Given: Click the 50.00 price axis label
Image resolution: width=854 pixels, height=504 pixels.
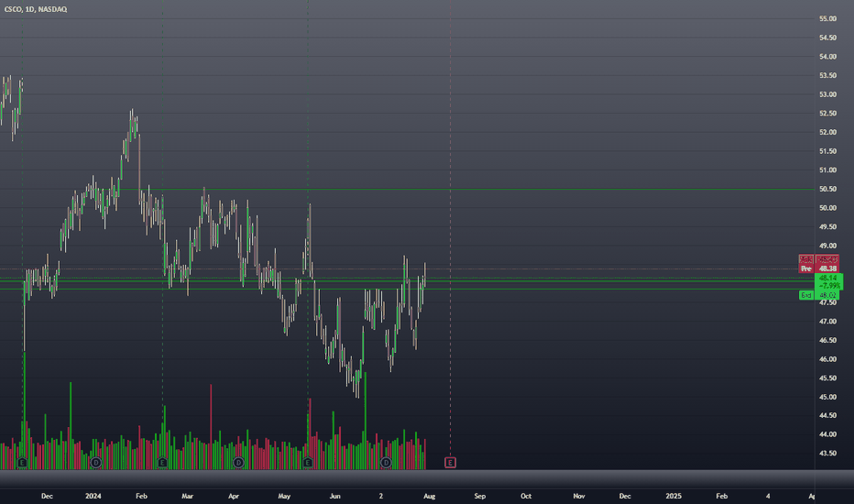Looking at the screenshot, I should coord(827,208).
